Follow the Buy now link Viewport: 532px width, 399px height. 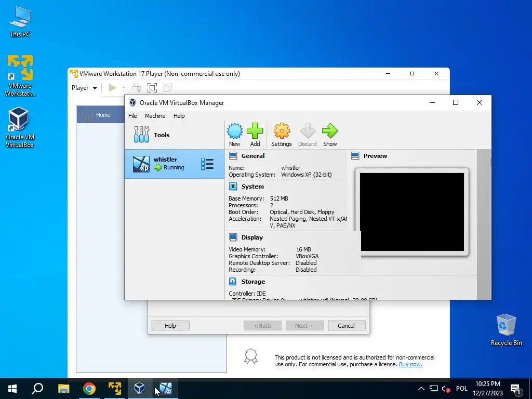coord(410,364)
